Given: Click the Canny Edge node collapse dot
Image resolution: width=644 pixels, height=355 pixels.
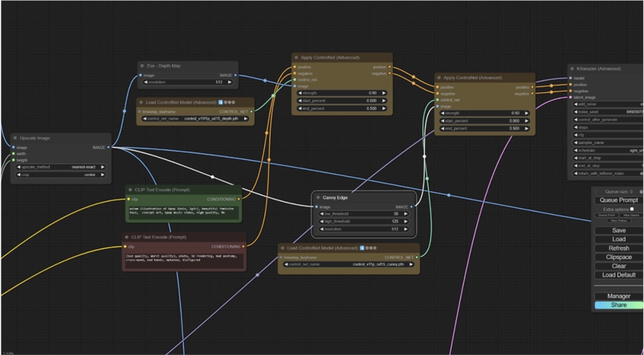Looking at the screenshot, I should [317, 197].
